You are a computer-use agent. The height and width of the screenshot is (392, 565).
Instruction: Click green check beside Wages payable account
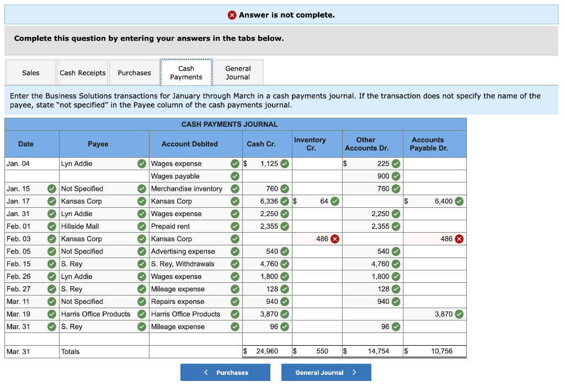coord(235,176)
